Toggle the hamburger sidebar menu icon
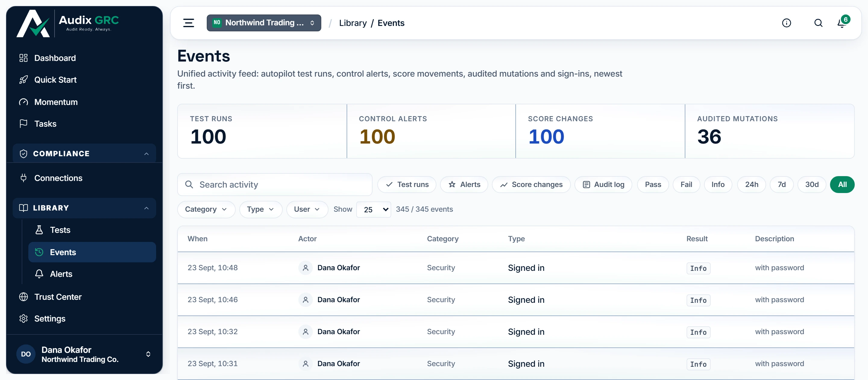868x380 pixels. click(x=188, y=23)
